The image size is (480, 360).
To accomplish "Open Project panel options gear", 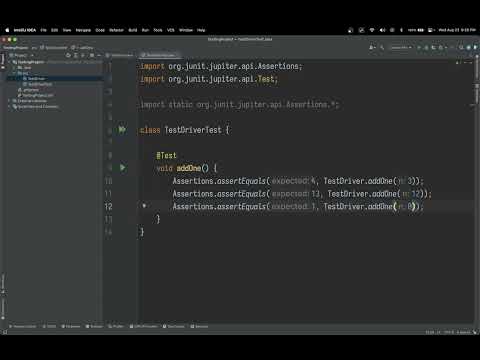I will pyautogui.click(x=92, y=55).
